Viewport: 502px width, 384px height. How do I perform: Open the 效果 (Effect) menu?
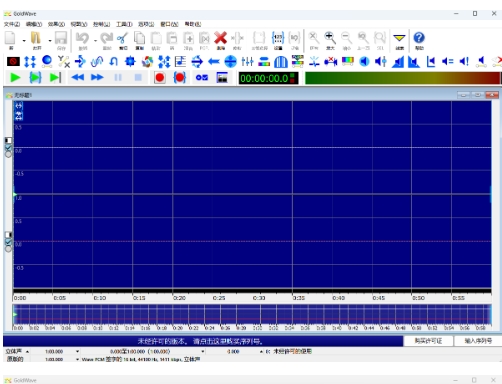coord(56,24)
